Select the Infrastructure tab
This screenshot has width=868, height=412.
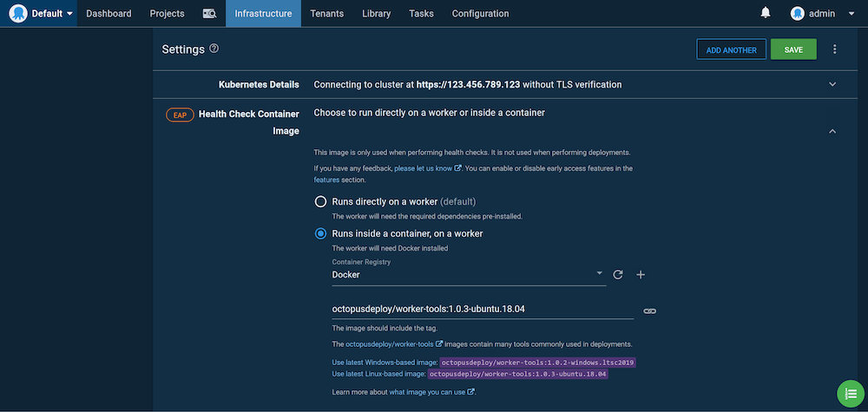coord(264,14)
